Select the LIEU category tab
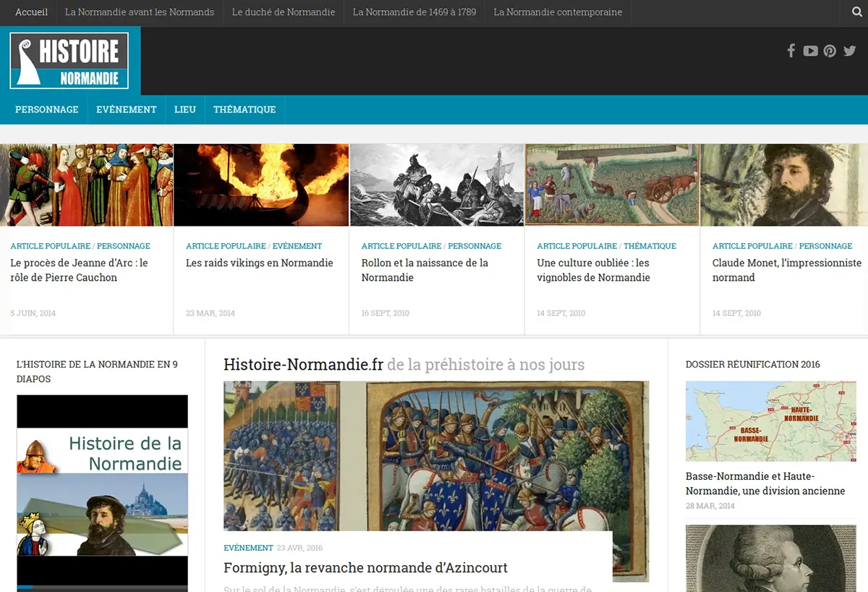This screenshot has height=592, width=868. [185, 109]
